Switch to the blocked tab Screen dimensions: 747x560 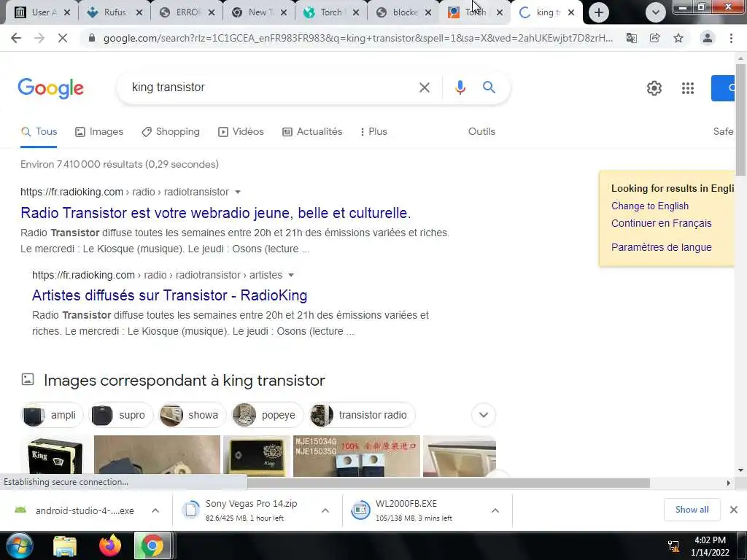402,13
